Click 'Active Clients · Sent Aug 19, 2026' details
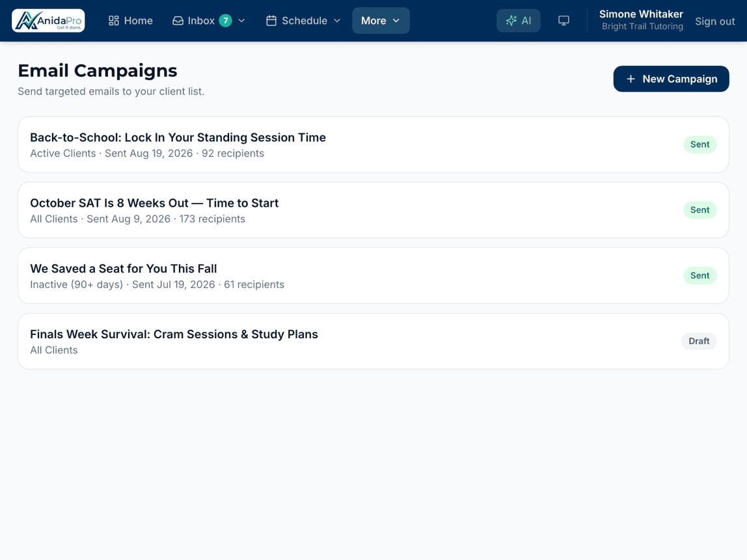 coord(147,153)
